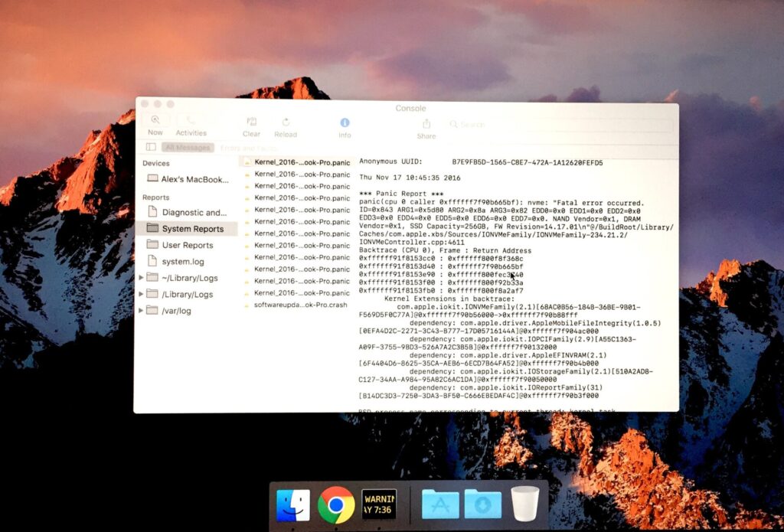Expand the /Library/Logs folder
The width and height of the screenshot is (784, 532).
click(x=141, y=294)
